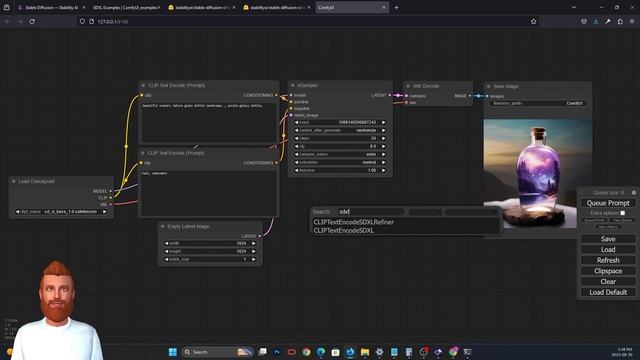Image resolution: width=640 pixels, height=360 pixels.
Task: Click the negative prompt text box
Action: click(x=209, y=192)
